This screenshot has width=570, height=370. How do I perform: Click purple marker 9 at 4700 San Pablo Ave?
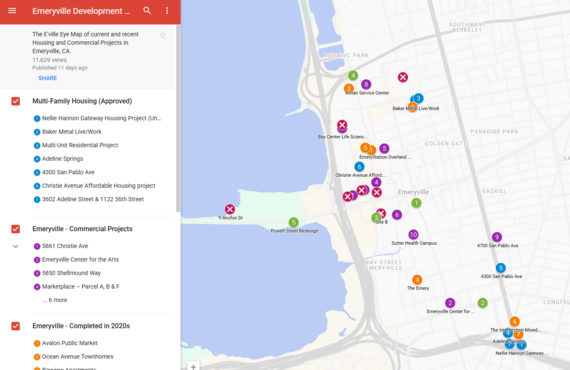497,237
